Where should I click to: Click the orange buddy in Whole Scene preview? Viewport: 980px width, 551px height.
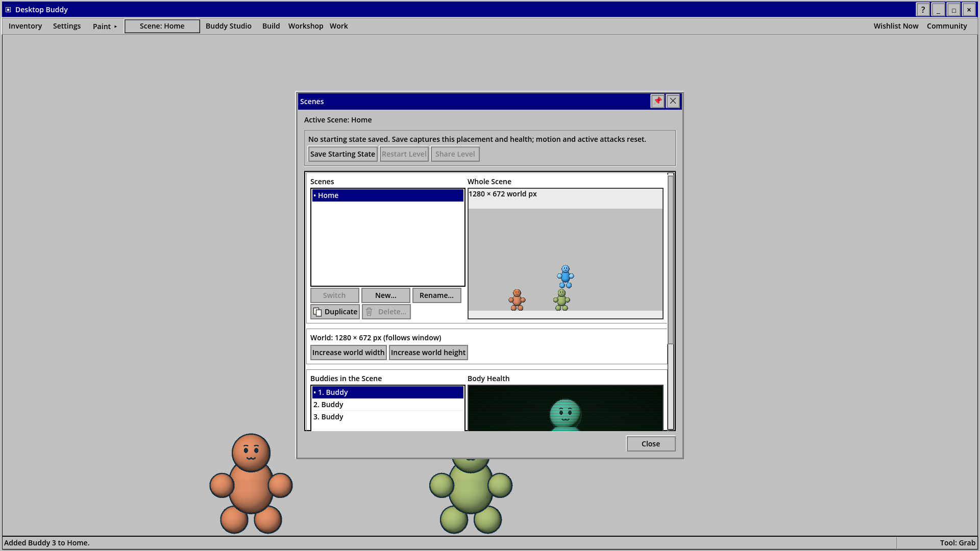(x=517, y=300)
